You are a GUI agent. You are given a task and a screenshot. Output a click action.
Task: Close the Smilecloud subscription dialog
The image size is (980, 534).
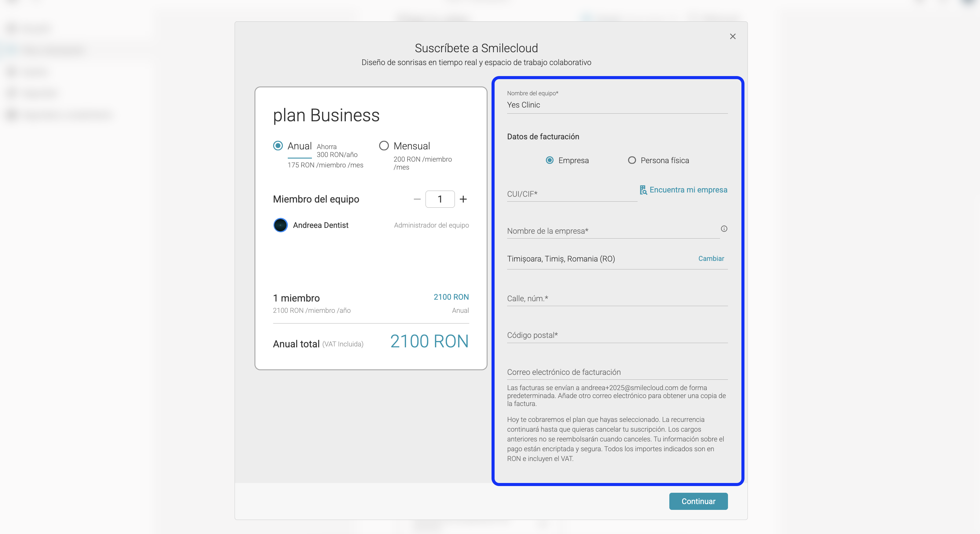732,37
